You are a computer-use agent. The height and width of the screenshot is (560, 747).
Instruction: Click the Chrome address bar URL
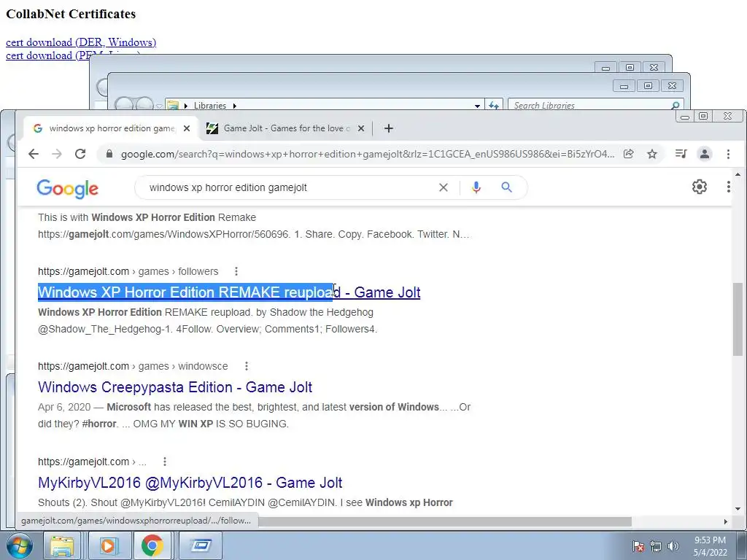368,154
